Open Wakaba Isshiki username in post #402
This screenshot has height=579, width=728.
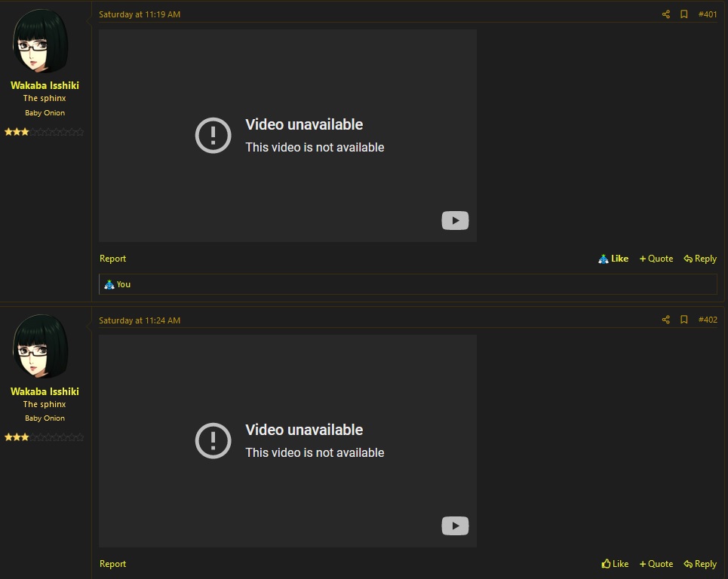pos(45,391)
